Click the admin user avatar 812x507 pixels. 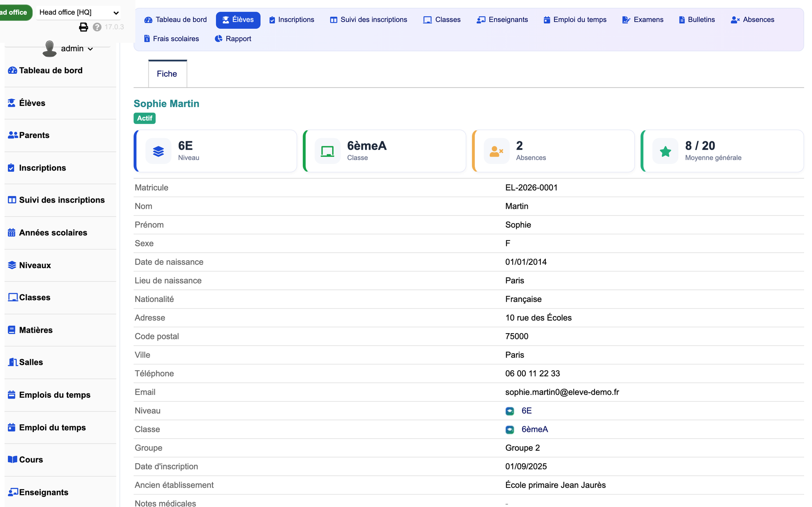[x=50, y=48]
